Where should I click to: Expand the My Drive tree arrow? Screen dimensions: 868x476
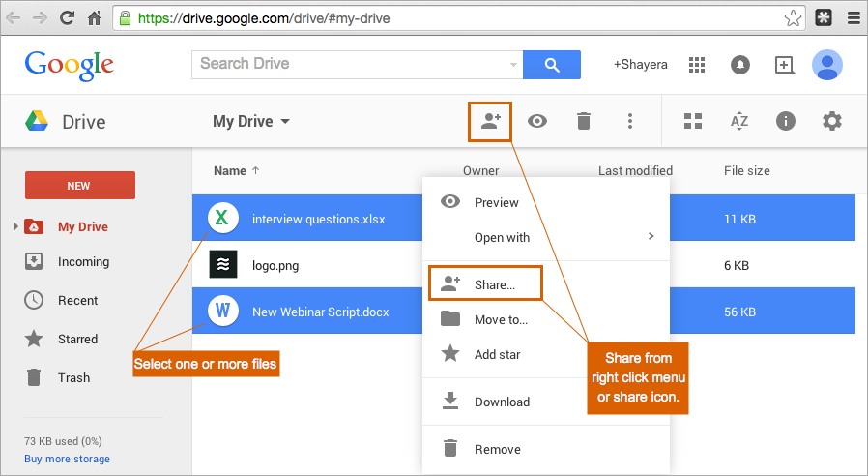pyautogui.click(x=15, y=226)
